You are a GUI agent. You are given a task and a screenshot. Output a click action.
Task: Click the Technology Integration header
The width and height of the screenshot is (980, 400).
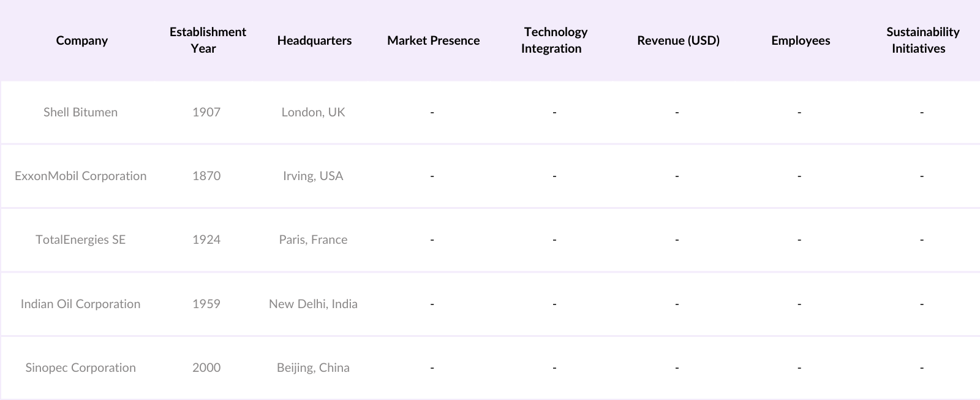[x=554, y=40]
